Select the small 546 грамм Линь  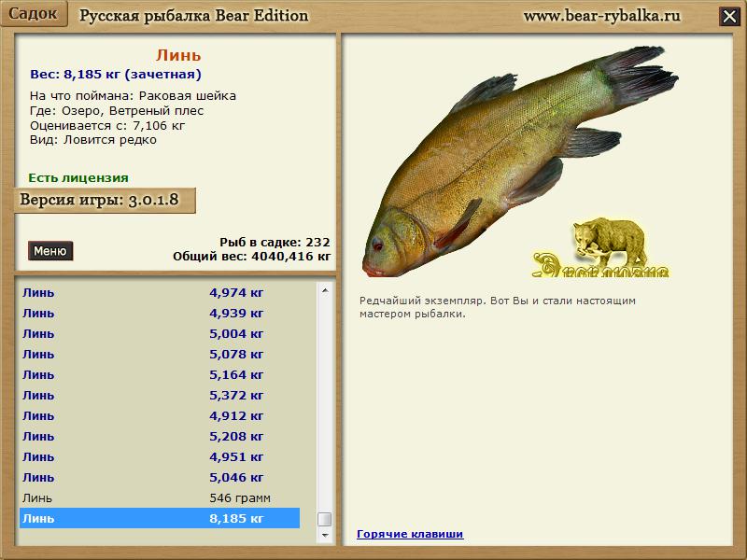159,497
